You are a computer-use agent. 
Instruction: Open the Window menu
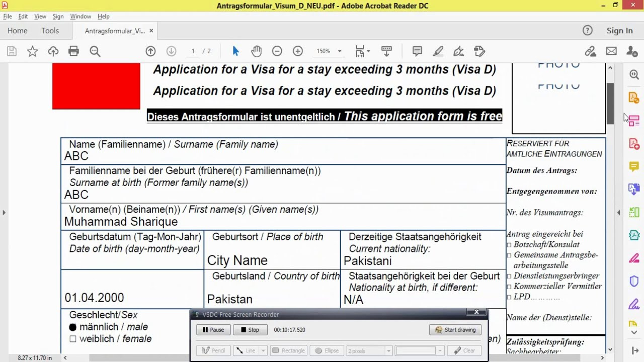[x=80, y=17]
